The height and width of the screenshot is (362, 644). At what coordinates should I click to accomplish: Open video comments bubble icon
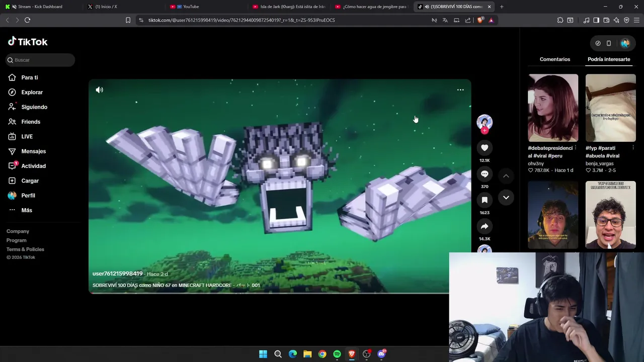[485, 174]
